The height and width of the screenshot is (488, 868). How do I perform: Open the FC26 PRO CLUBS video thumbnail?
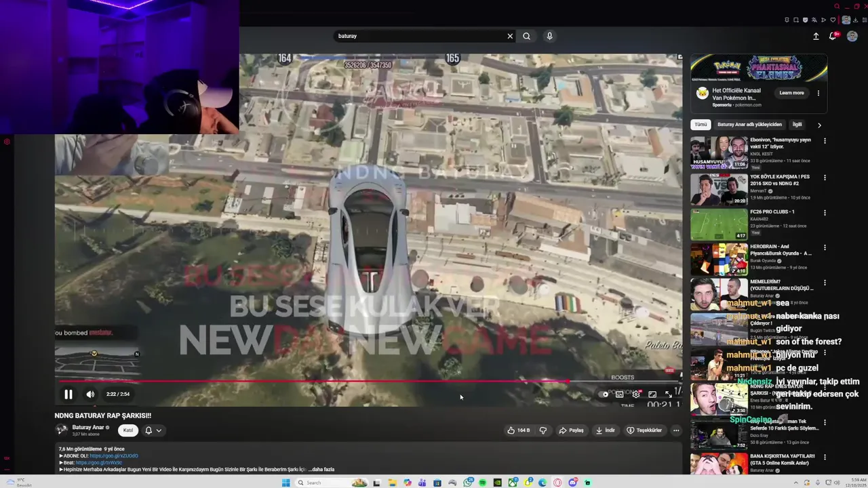(719, 224)
